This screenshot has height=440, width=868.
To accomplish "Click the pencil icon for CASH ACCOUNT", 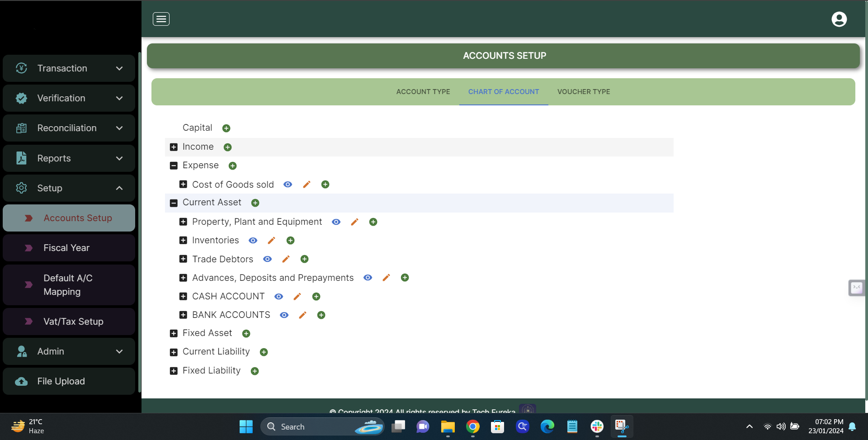I will [297, 297].
